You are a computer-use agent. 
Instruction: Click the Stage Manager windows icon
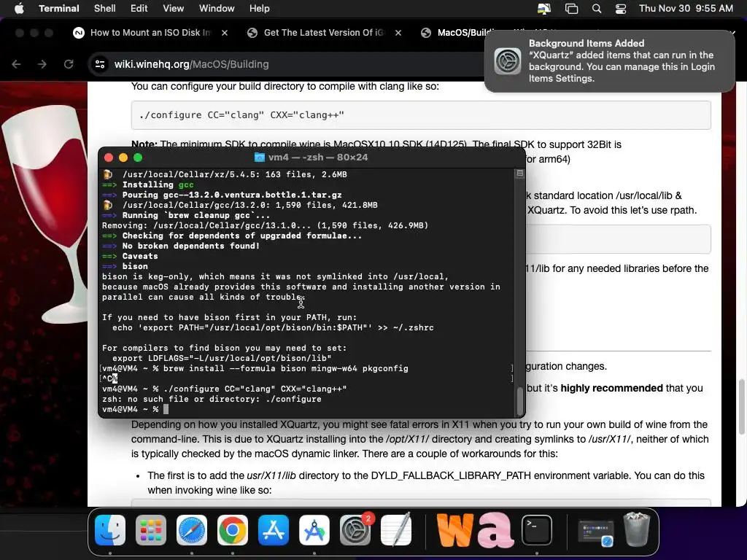click(x=571, y=9)
